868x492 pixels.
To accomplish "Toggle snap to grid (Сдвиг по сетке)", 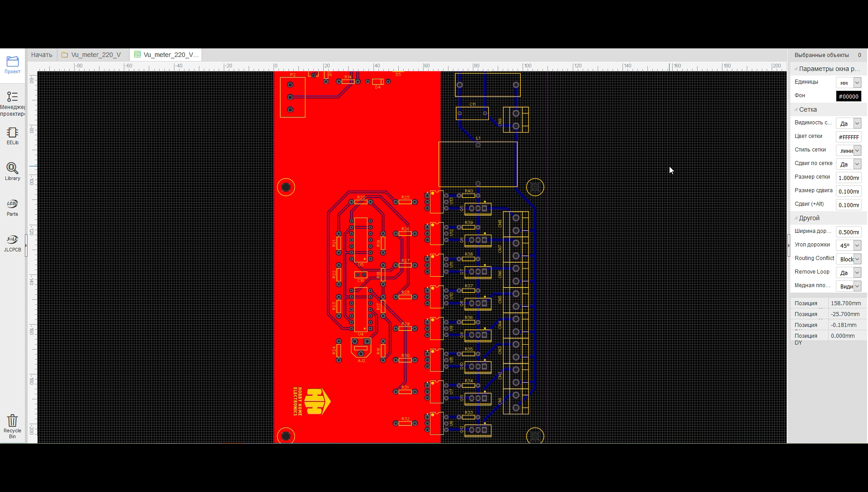I will click(x=848, y=164).
